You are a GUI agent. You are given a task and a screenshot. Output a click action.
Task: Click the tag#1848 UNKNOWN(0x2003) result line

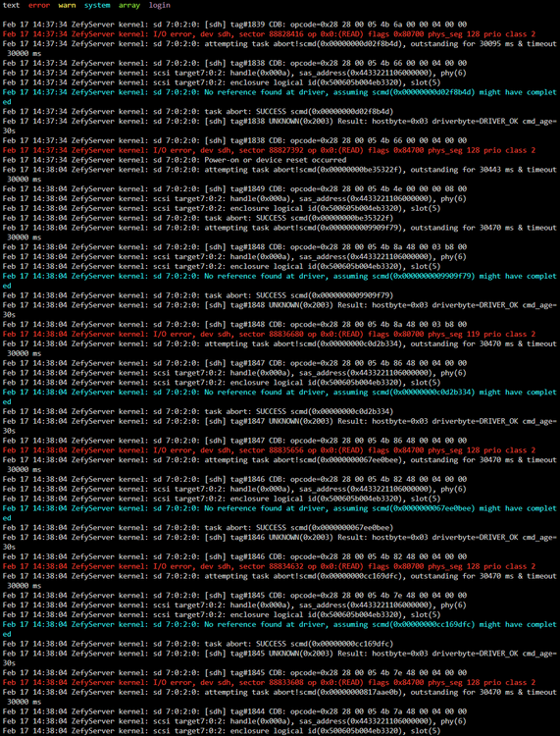tap(280, 310)
